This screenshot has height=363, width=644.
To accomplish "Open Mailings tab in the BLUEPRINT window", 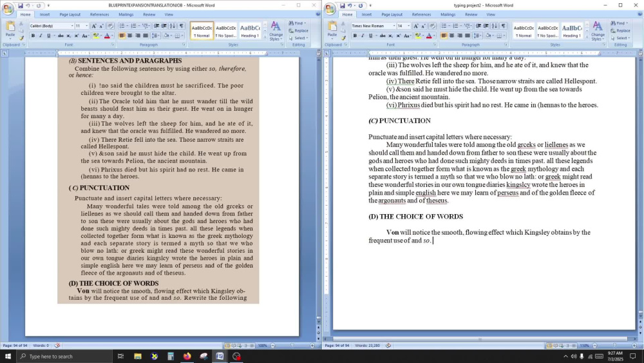I will (126, 14).
